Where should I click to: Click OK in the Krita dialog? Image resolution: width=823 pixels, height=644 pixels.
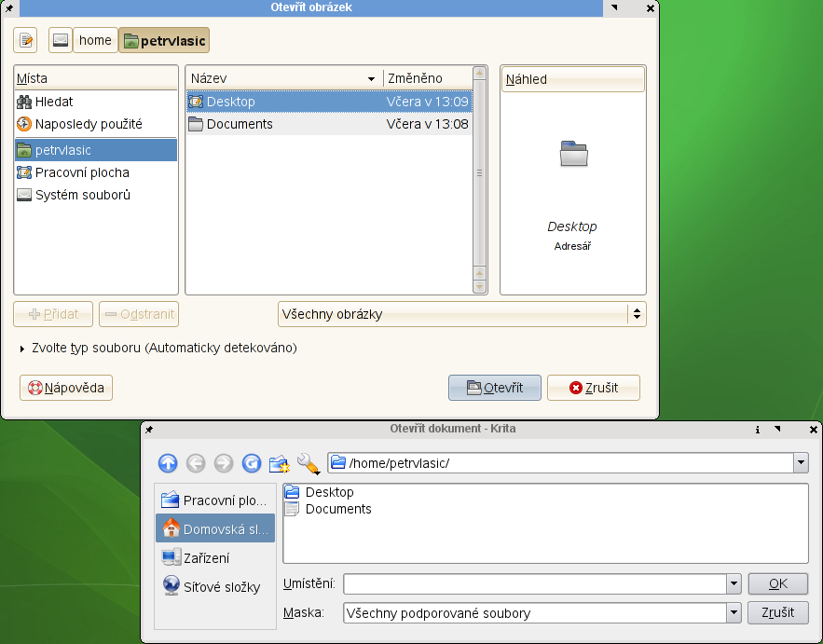778,583
